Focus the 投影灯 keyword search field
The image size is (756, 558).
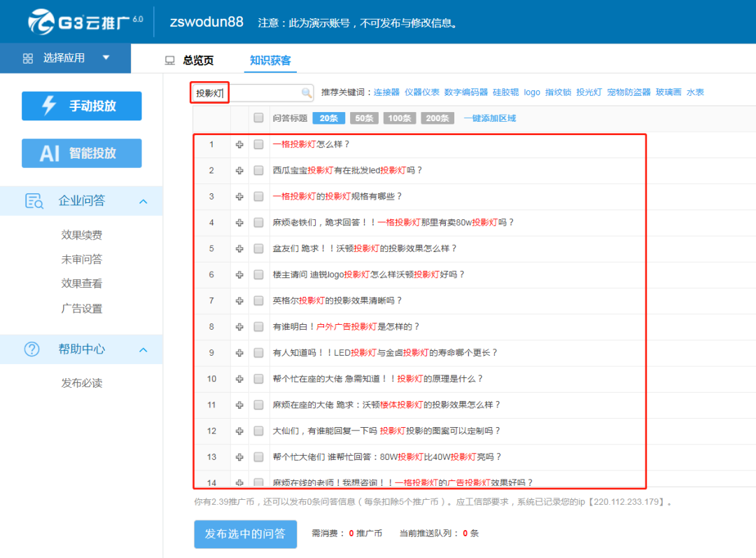tap(253, 92)
